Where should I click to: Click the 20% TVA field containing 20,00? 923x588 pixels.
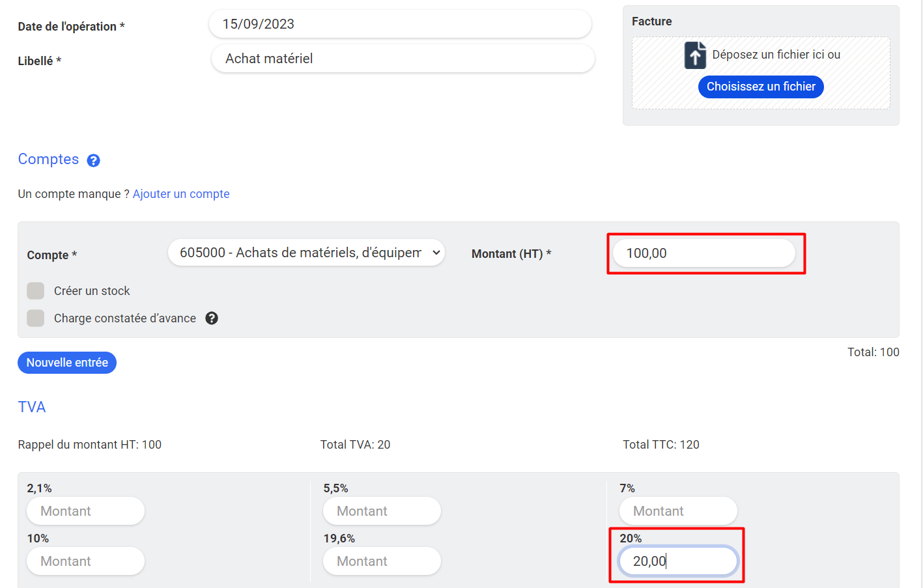pyautogui.click(x=678, y=561)
